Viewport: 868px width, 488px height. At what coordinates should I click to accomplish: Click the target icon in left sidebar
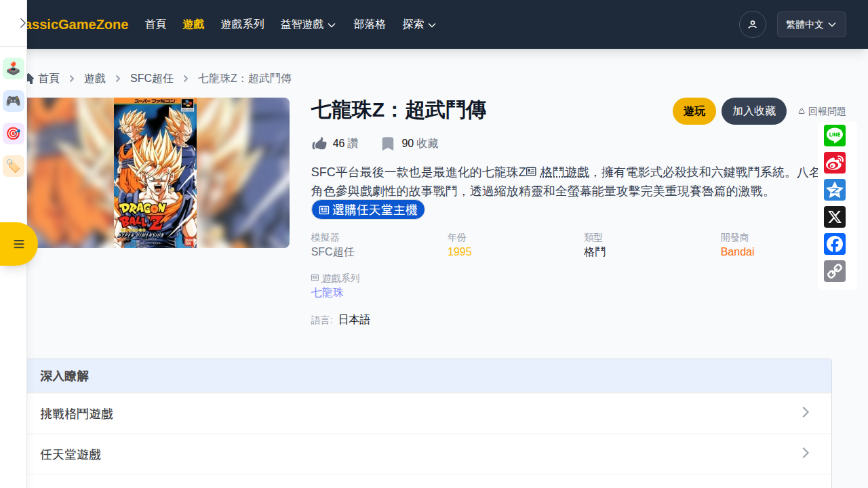click(x=14, y=134)
